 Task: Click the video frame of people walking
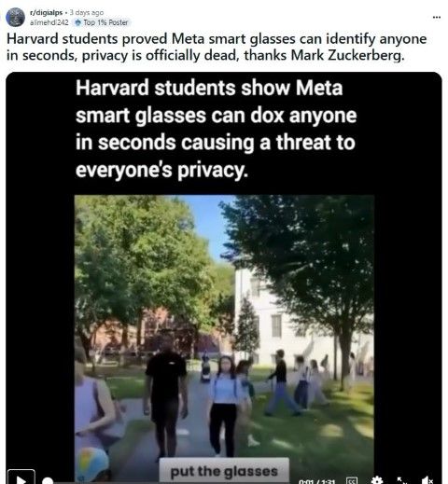[224, 339]
